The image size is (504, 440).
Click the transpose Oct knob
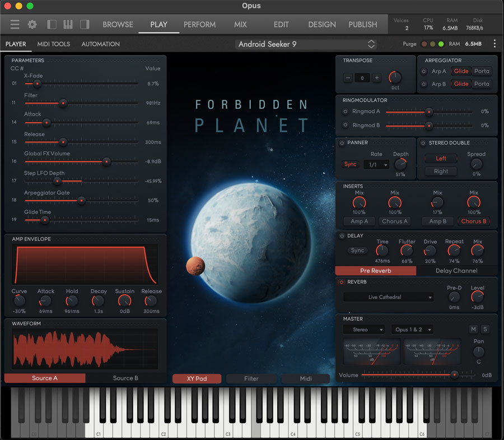tap(395, 77)
